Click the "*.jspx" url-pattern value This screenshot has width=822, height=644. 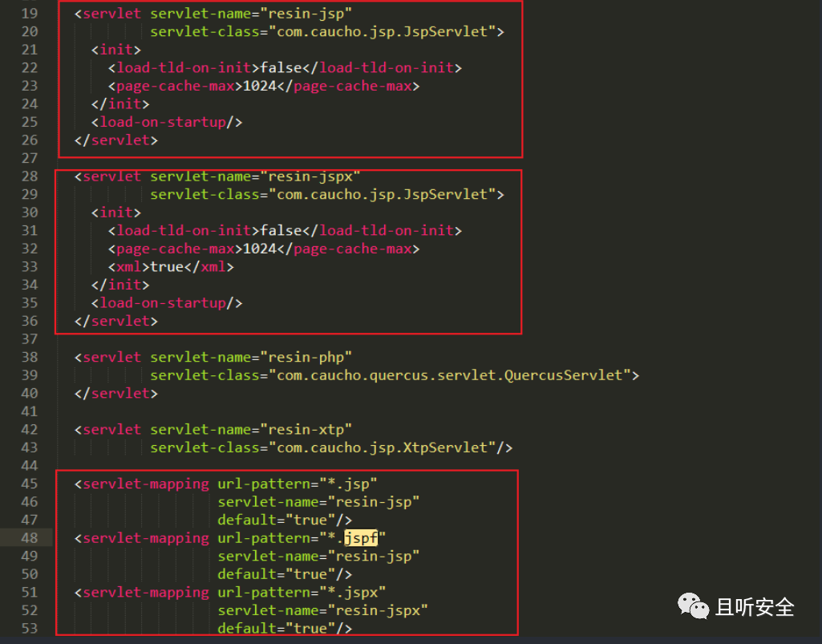click(352, 592)
